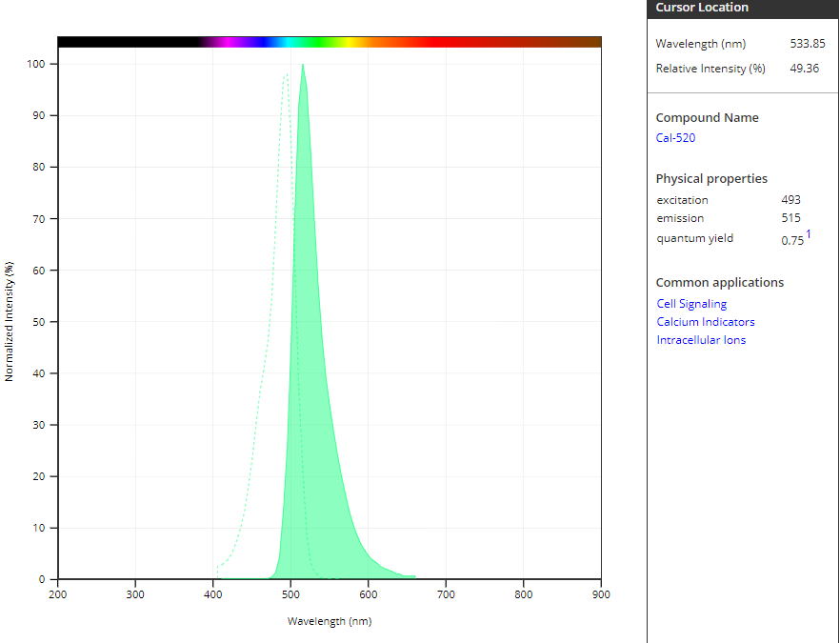840x643 pixels.
Task: Select the cursor wavelength value 533.85
Action: coord(808,44)
